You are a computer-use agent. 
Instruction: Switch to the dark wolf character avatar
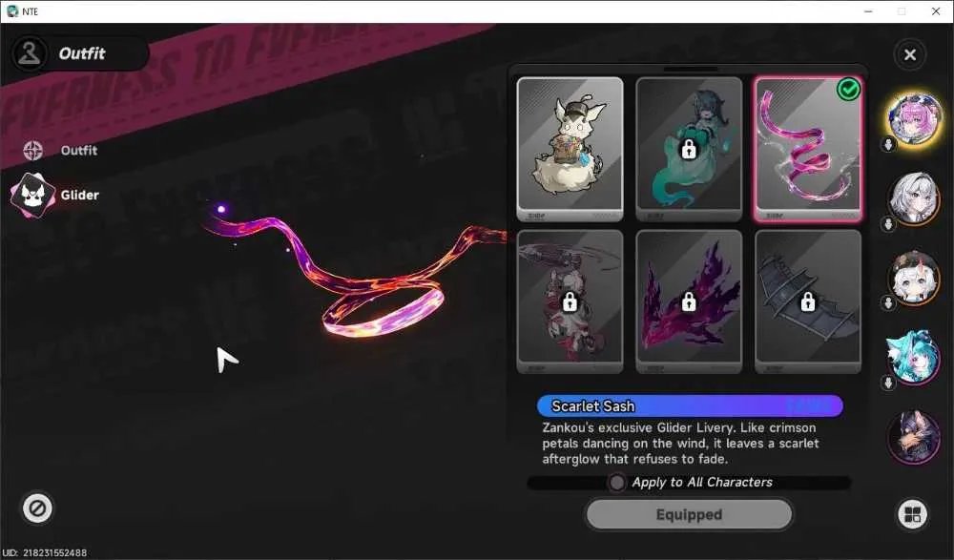(914, 437)
